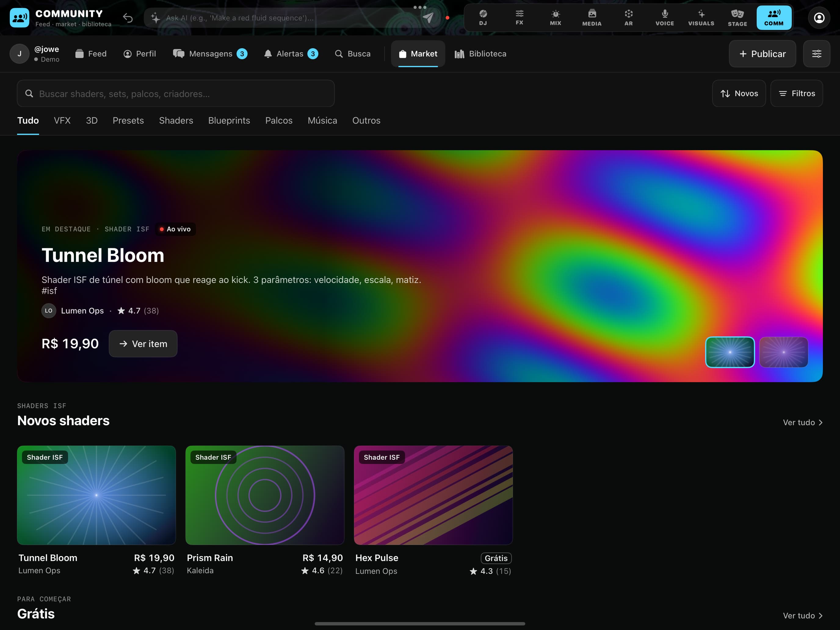The height and width of the screenshot is (630, 840).
Task: Click the Grátis badge on Hex Pulse
Action: 496,558
